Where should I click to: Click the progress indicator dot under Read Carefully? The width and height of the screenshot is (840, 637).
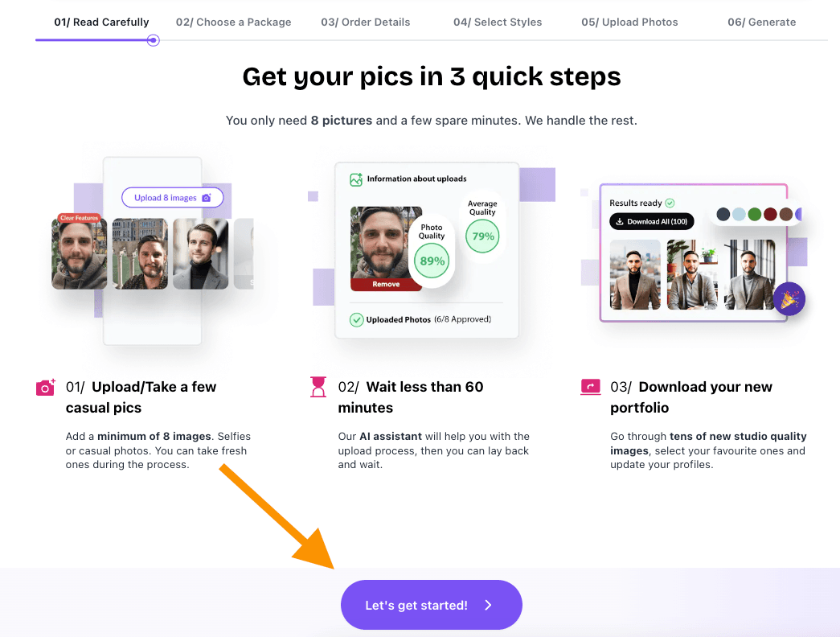(154, 40)
